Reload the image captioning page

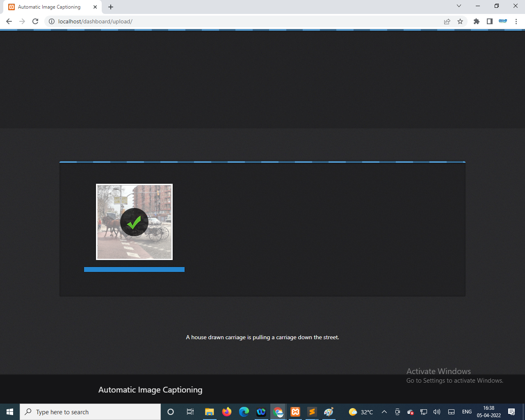[35, 21]
